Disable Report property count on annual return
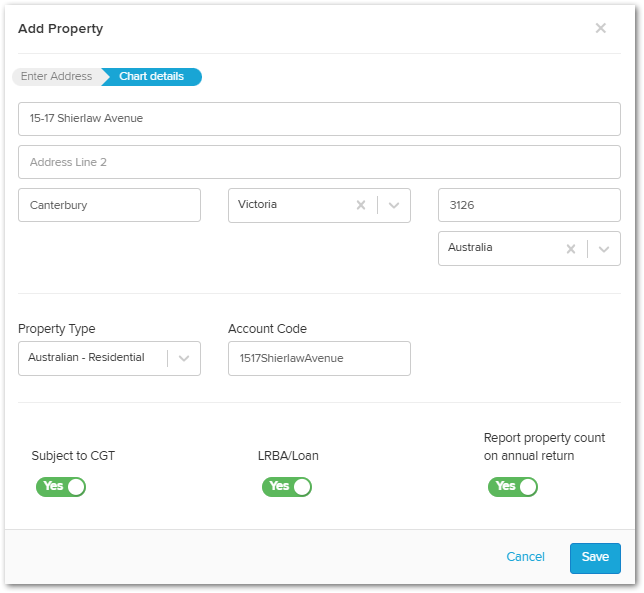Screen dimensions: 644x593 pos(513,487)
